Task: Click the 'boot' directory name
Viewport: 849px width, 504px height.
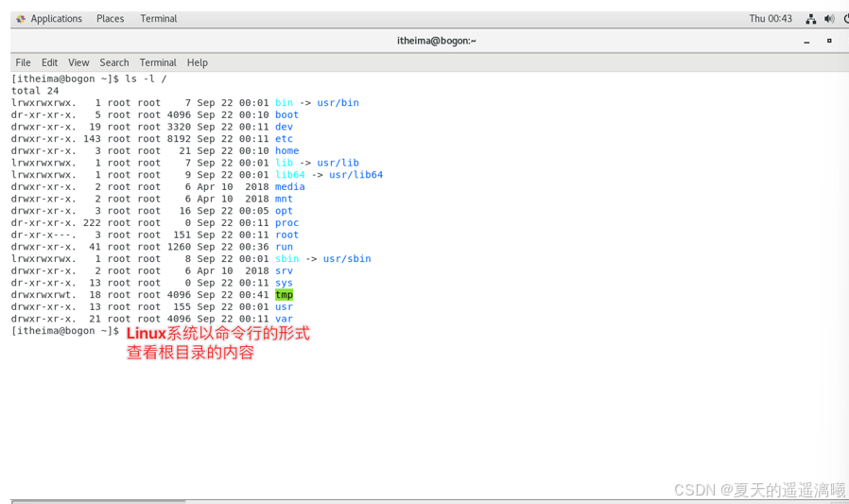Action: point(286,114)
